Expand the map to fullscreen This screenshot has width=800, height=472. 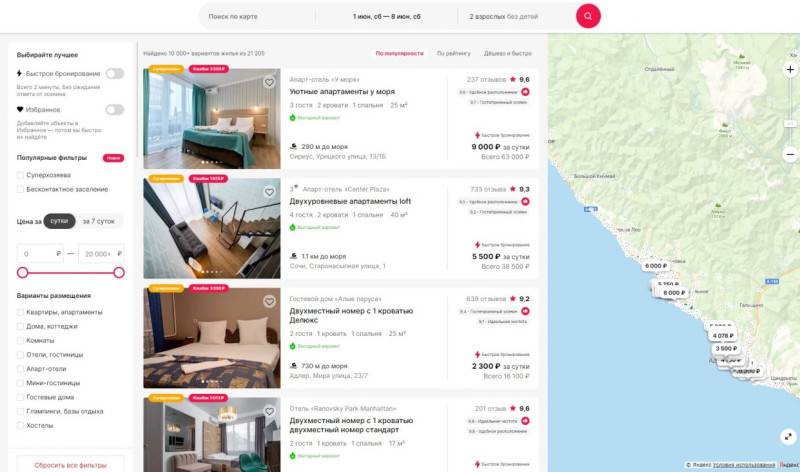[788, 437]
